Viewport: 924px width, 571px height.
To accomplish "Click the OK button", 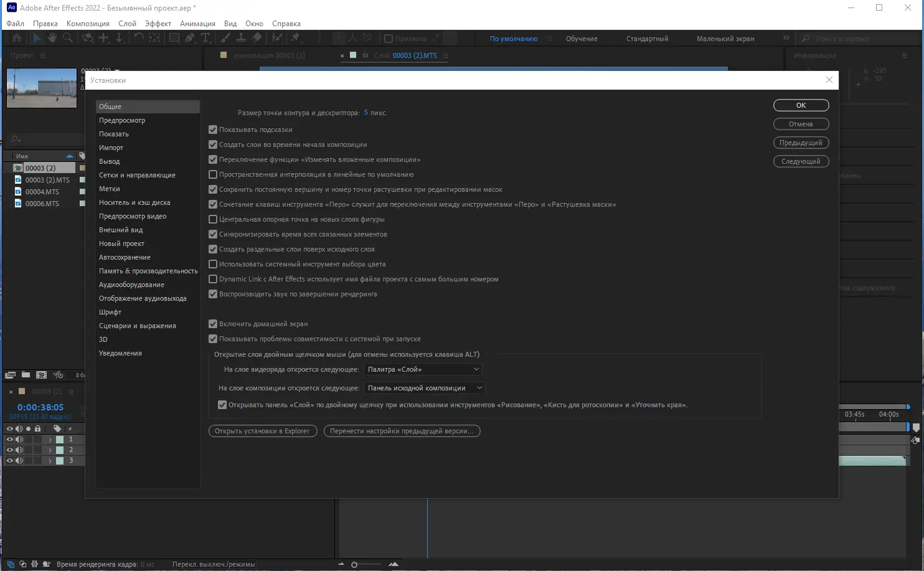I will (x=801, y=105).
